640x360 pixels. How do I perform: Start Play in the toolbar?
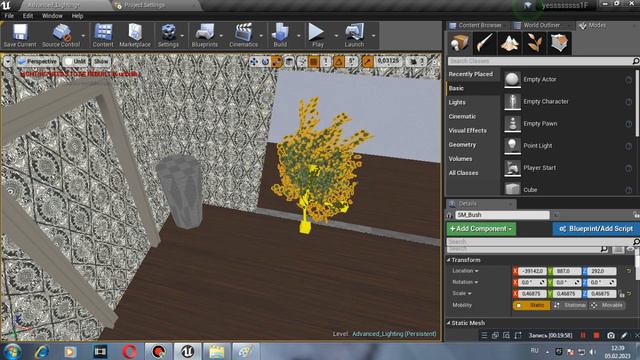pos(317,35)
